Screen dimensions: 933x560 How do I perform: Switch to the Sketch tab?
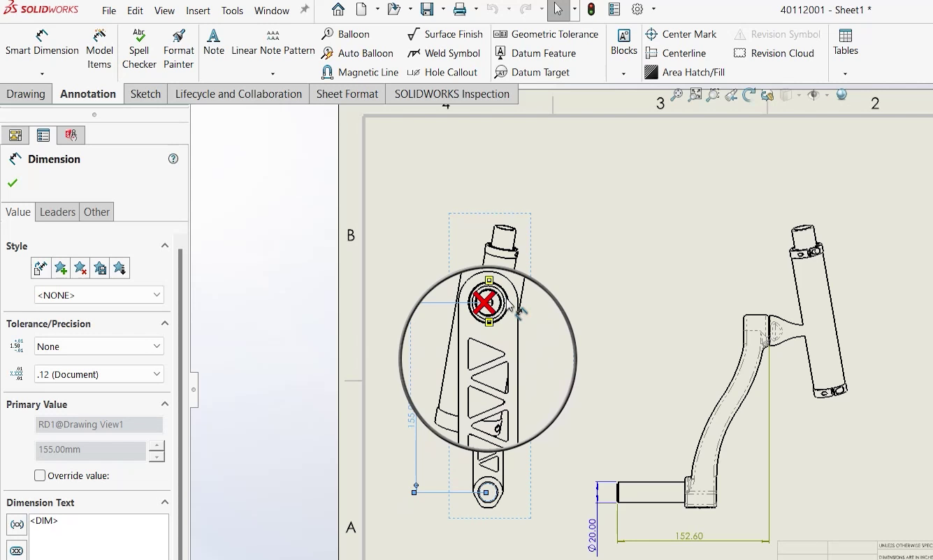click(x=145, y=93)
